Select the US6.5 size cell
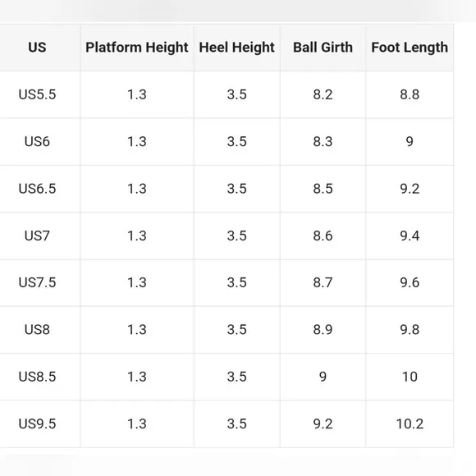This screenshot has width=476, height=476. (37, 189)
